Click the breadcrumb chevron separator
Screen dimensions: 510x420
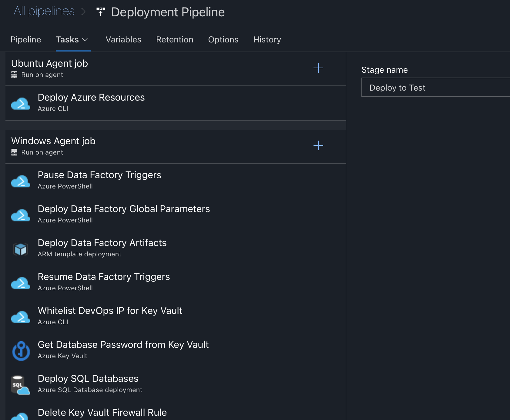(x=84, y=12)
